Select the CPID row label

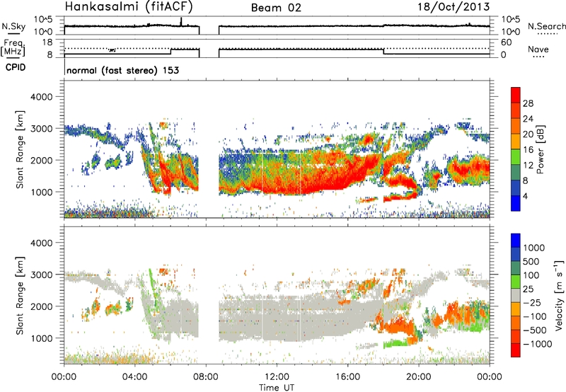pos(16,67)
